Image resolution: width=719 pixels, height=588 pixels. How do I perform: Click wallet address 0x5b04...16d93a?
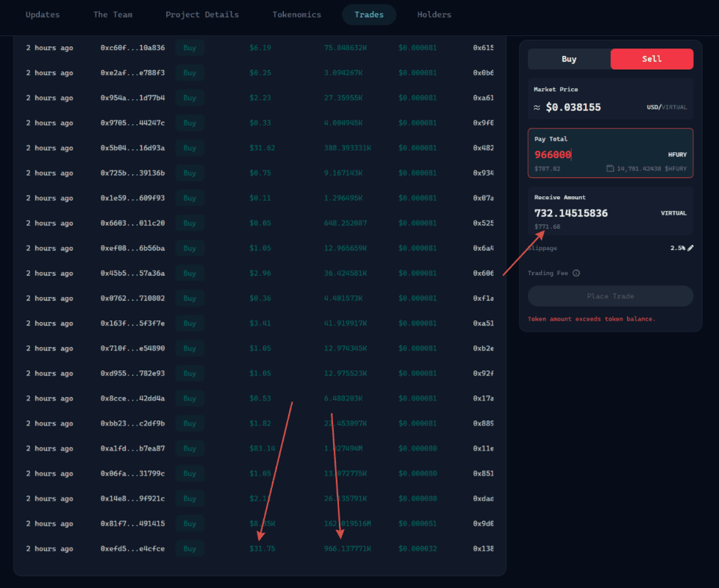132,148
